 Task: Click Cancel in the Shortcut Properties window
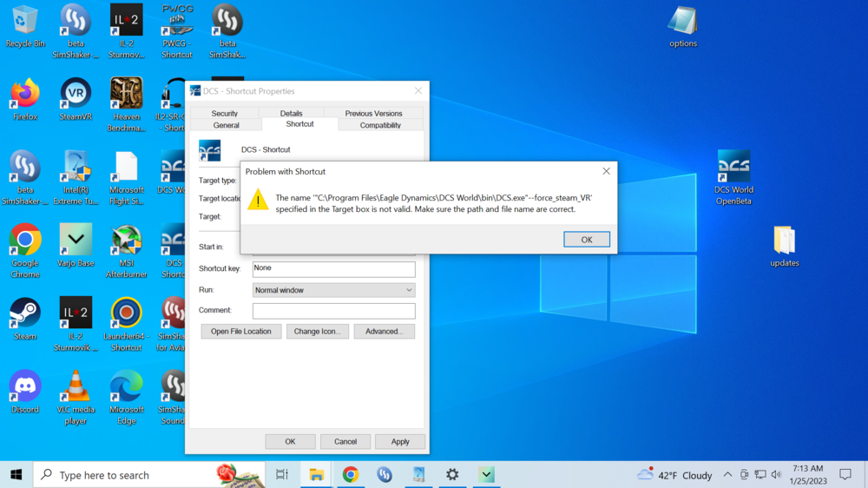coord(345,441)
